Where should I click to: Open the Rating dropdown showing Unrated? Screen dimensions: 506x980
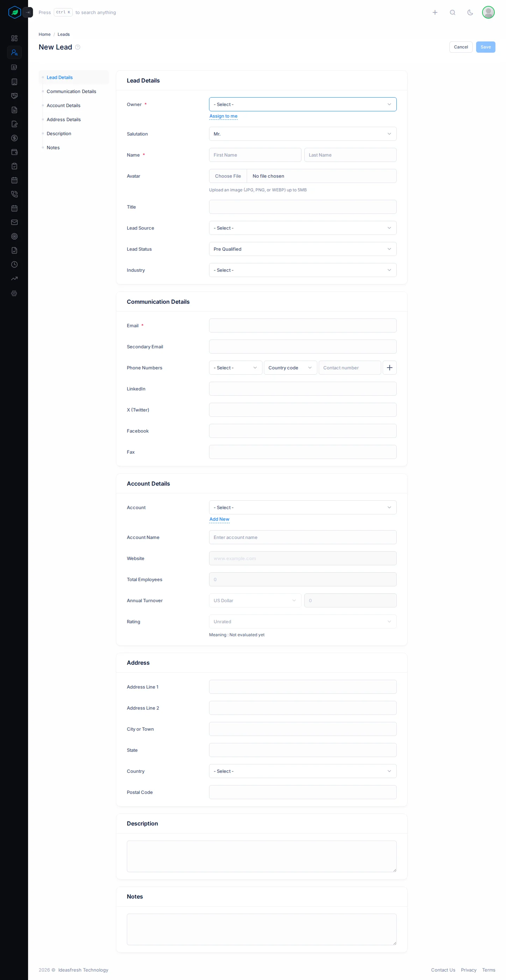(x=303, y=621)
